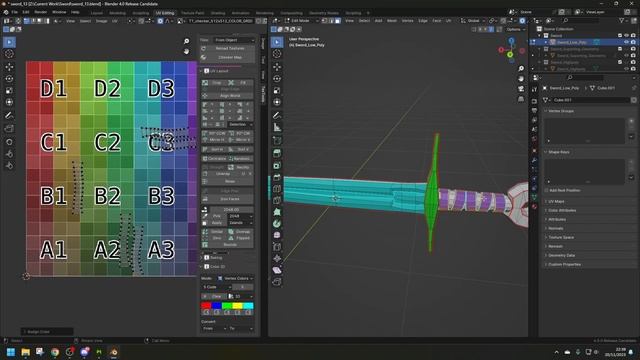Switch to the Layout workspace tab
Viewport: 640px width, 360px height.
[97, 13]
